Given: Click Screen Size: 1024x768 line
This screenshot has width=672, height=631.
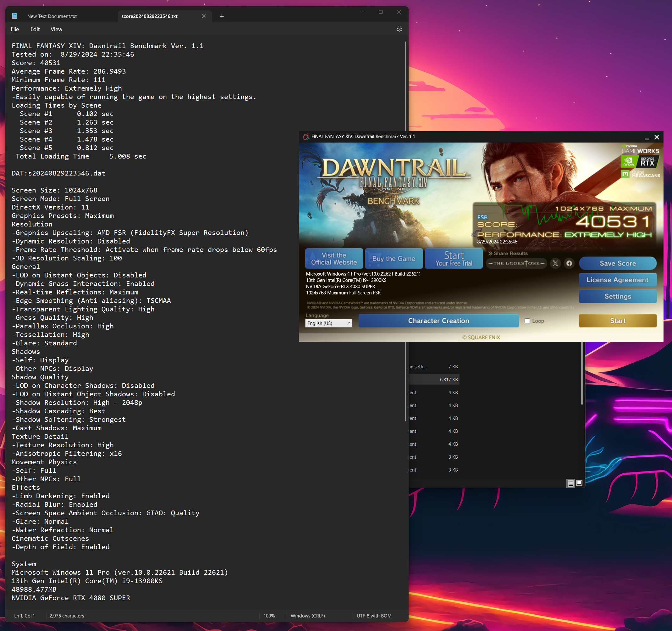Looking at the screenshot, I should pos(54,190).
